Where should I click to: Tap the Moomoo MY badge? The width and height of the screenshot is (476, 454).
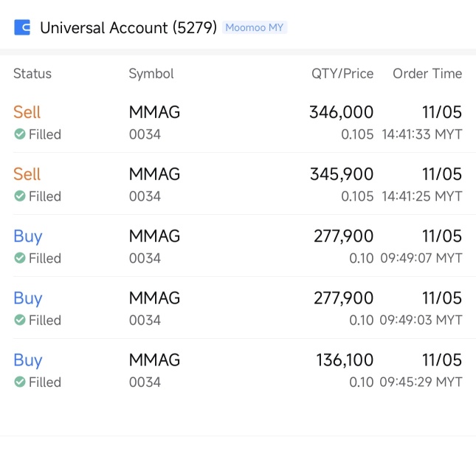[x=255, y=27]
